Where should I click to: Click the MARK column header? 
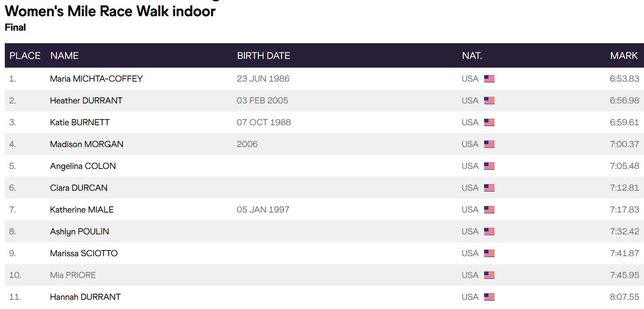(624, 55)
